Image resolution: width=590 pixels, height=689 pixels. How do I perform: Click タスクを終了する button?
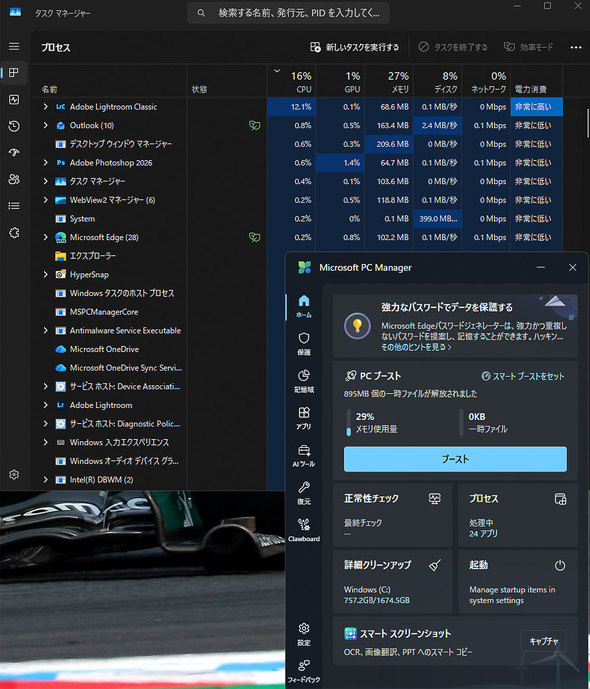pyautogui.click(x=452, y=47)
